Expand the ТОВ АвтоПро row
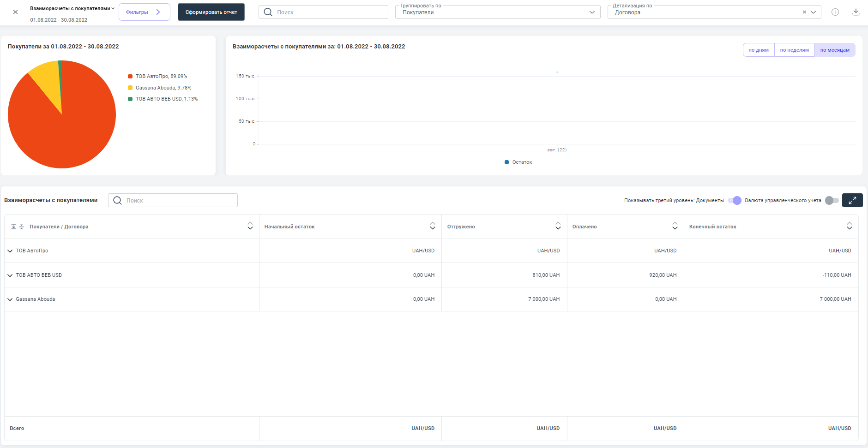 (x=10, y=251)
